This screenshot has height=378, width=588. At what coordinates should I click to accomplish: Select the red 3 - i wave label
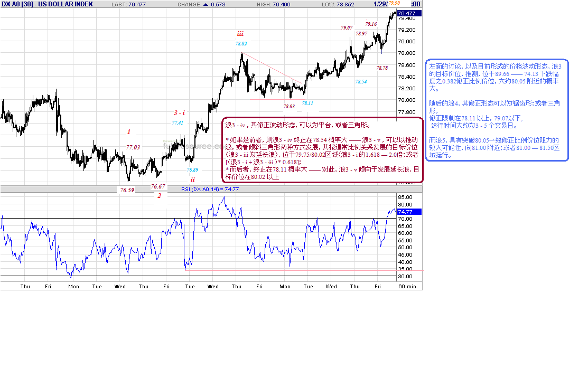179,113
